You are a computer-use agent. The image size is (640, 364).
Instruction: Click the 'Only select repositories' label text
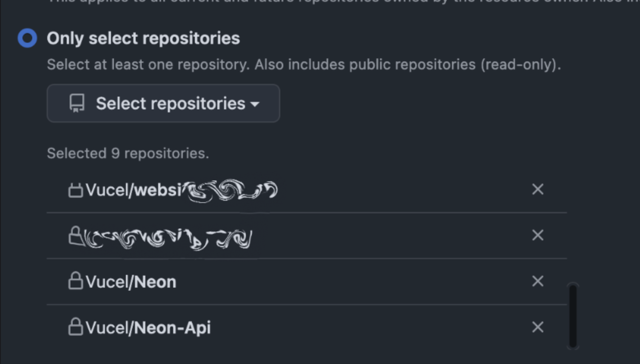143,39
